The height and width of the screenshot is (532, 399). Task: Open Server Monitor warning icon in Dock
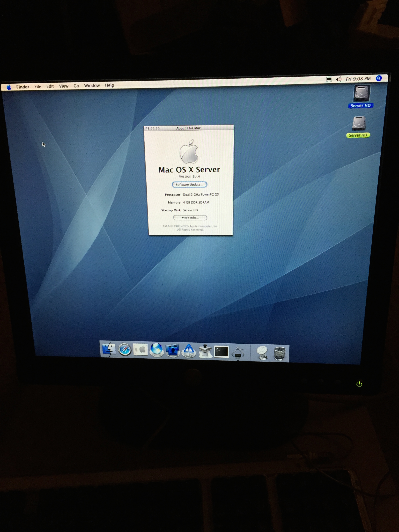point(189,351)
